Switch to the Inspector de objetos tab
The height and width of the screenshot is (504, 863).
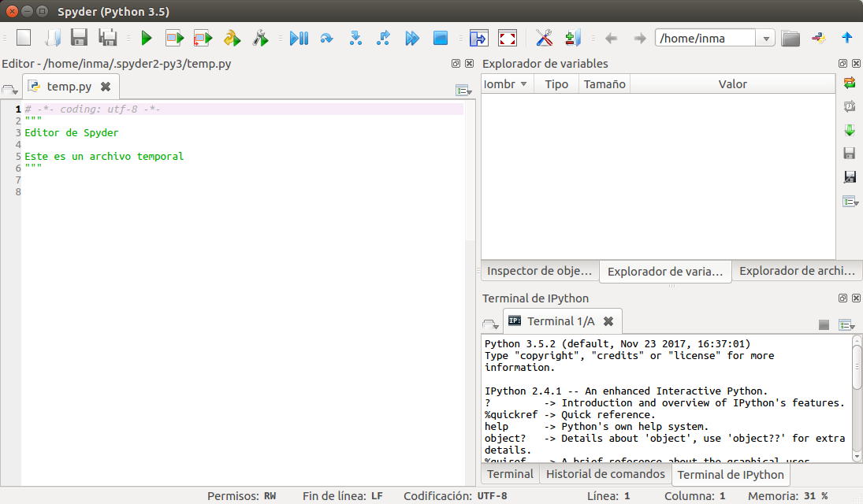(x=539, y=270)
